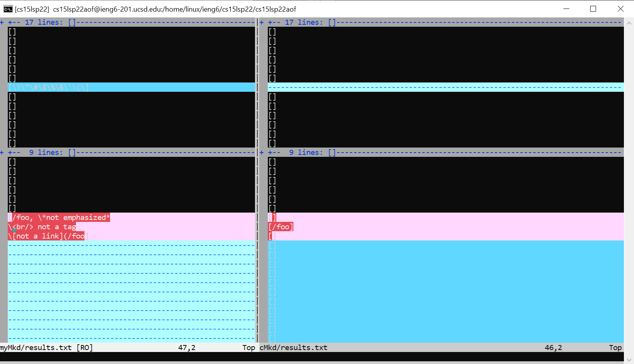Click the "\[not a link](/foo" line

pyautogui.click(x=47, y=236)
